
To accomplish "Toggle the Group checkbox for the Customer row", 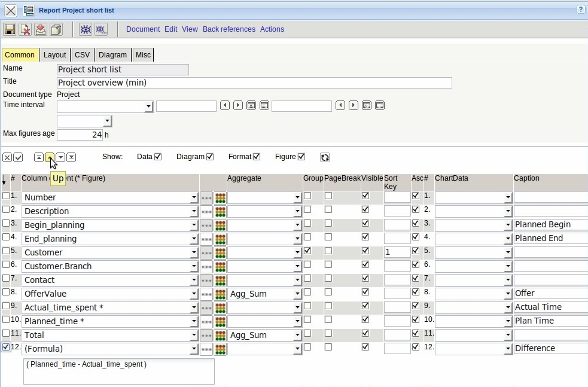I will click(x=307, y=251).
